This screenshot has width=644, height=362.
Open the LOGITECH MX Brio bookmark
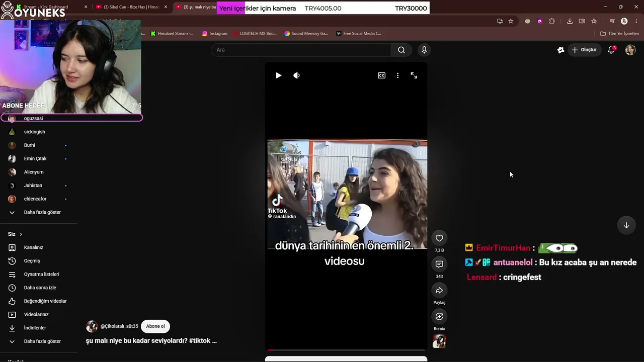click(255, 34)
